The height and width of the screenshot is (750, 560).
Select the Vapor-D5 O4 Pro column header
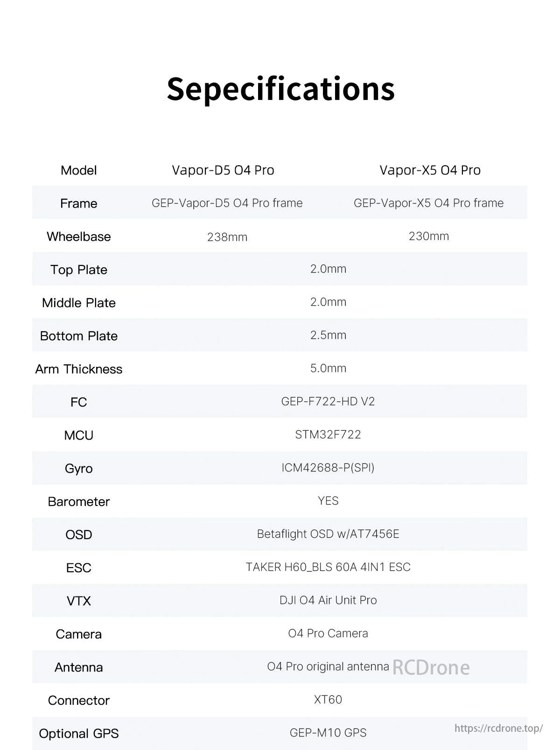[223, 170]
